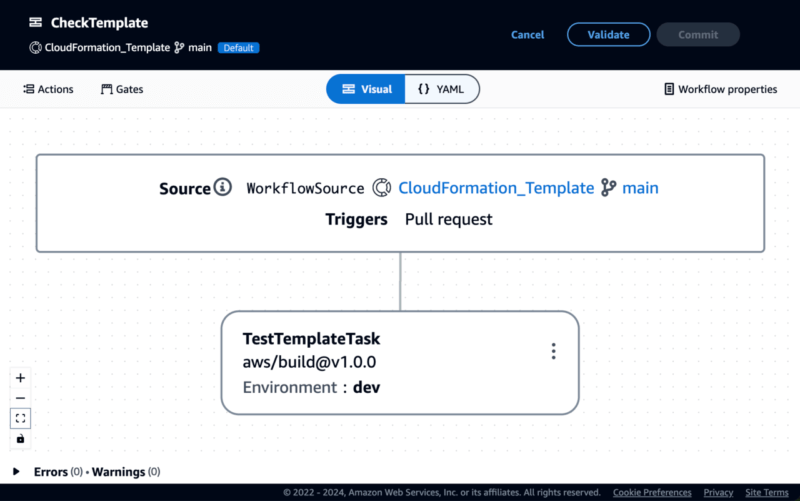Click CloudFormation_Template name in the dark header

pos(107,47)
